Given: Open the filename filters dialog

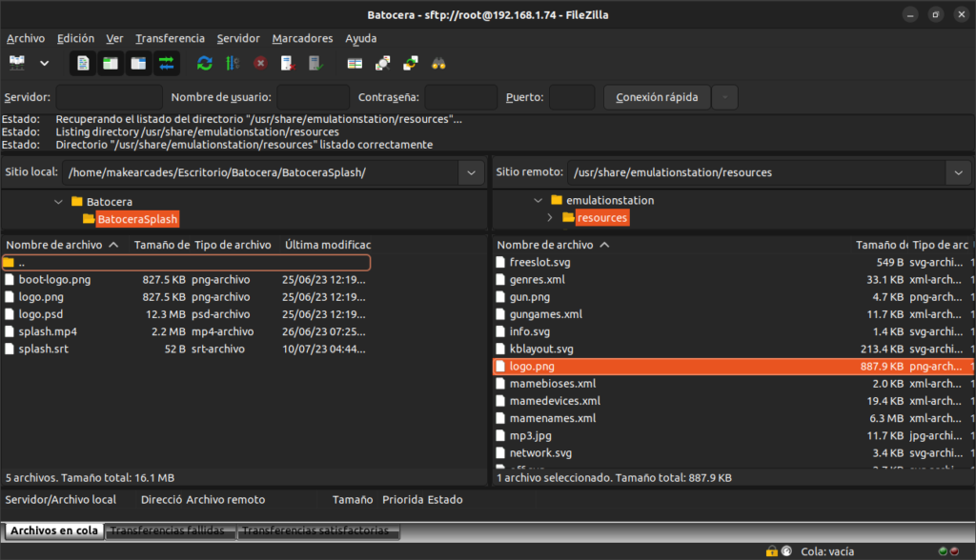Looking at the screenshot, I should coord(355,63).
